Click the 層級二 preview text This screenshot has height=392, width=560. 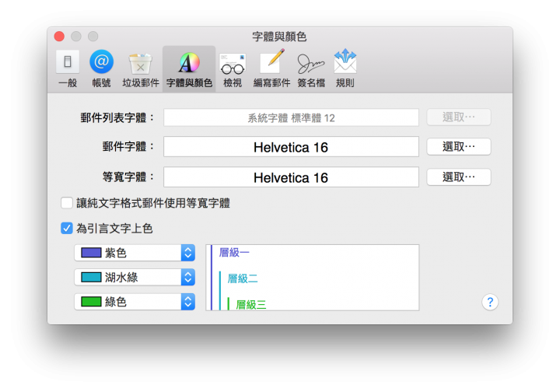point(243,278)
